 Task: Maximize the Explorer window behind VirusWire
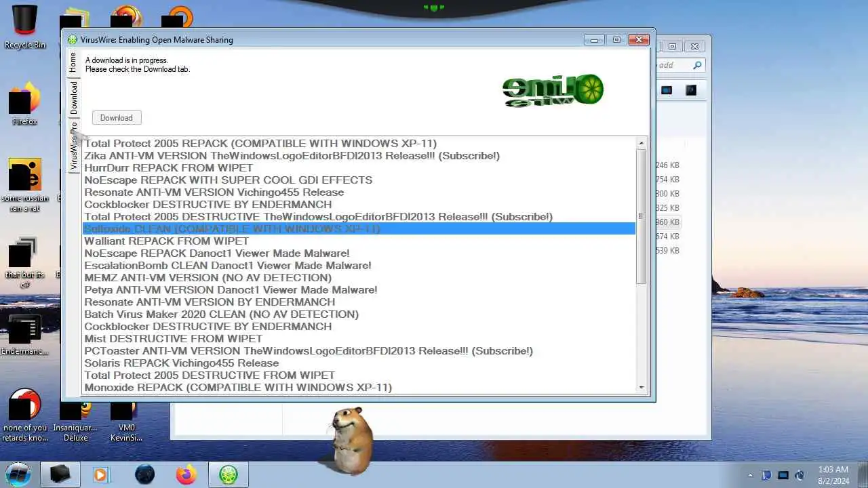[672, 47]
